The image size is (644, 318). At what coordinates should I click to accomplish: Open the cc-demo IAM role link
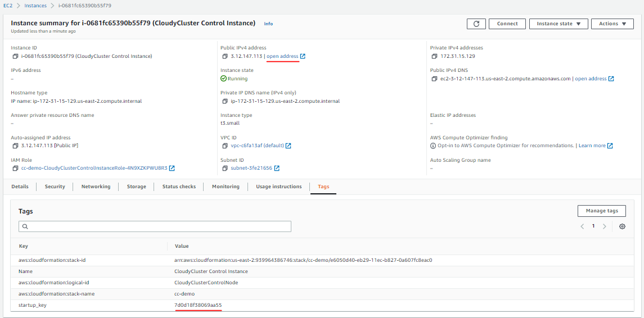click(x=94, y=168)
